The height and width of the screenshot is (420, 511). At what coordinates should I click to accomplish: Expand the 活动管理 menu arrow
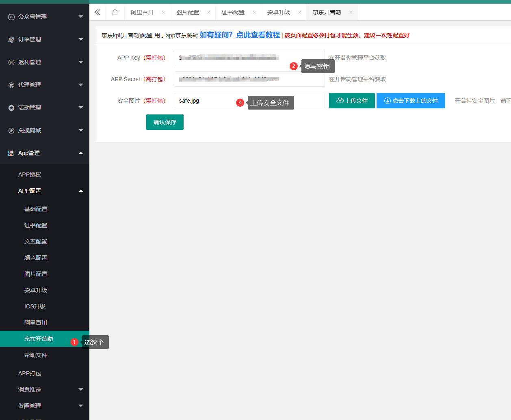pos(81,108)
